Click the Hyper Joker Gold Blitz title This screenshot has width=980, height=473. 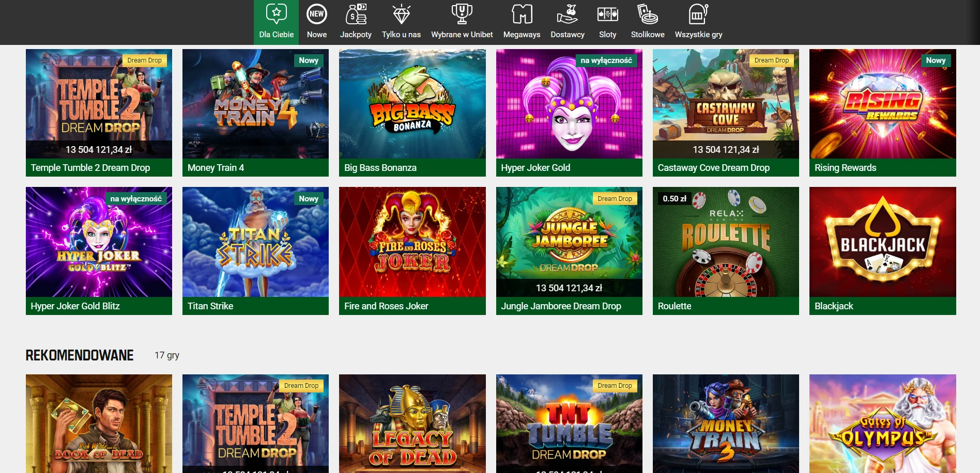[x=75, y=306]
